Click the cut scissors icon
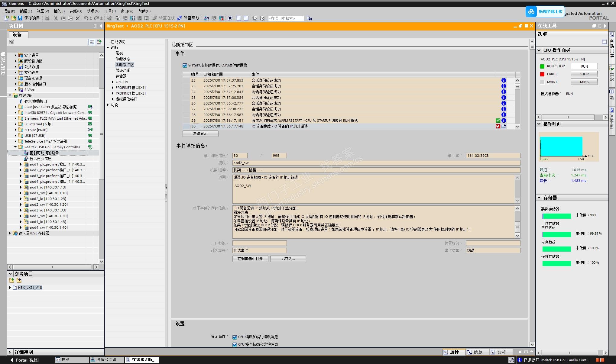 coord(56,18)
